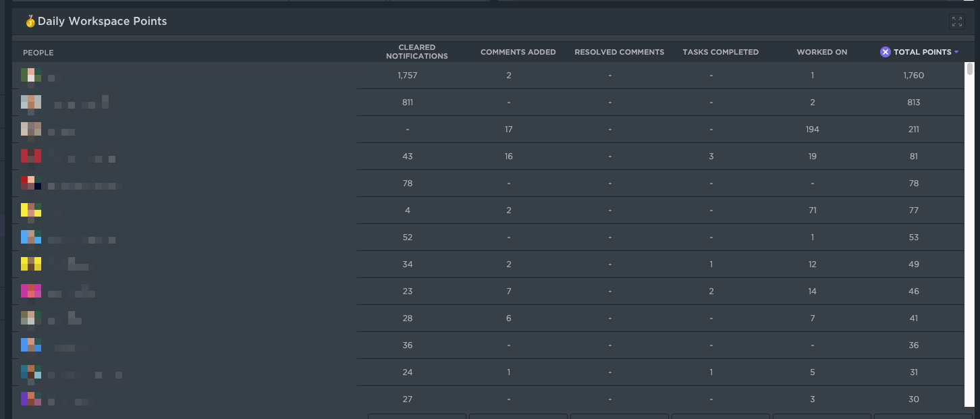Image resolution: width=980 pixels, height=419 pixels.
Task: Open the red avatar in the 81 total points row
Action: coord(31,157)
